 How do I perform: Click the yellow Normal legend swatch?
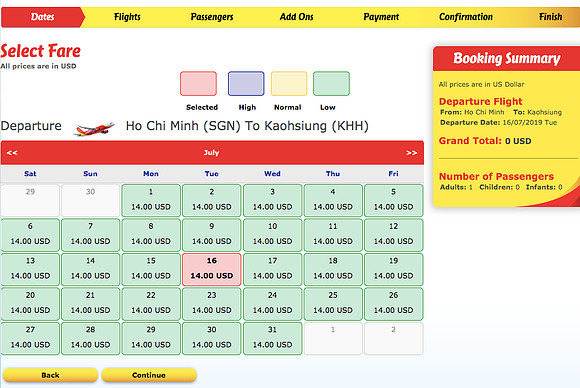(x=289, y=84)
